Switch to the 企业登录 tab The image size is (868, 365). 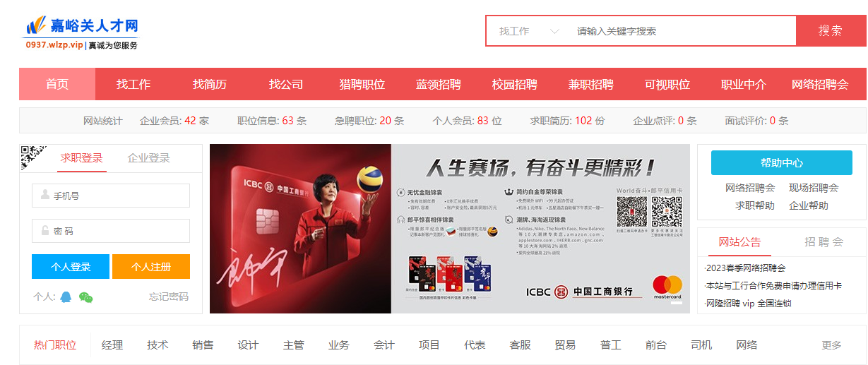[x=149, y=157]
